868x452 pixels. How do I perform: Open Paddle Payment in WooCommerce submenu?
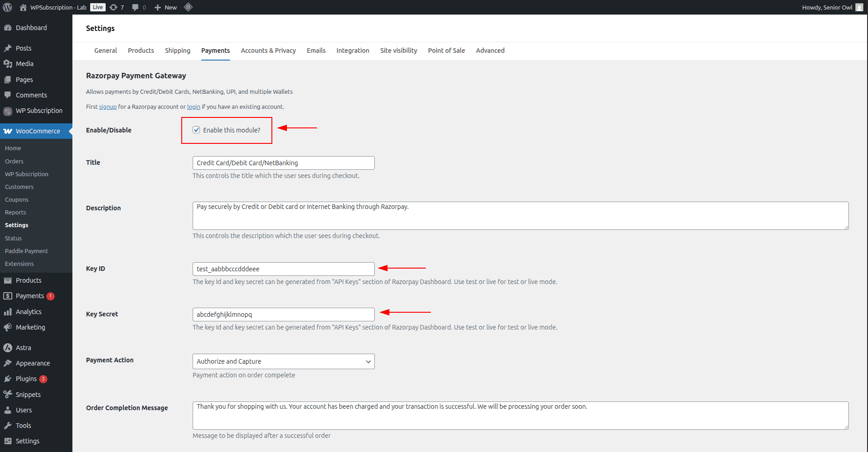tap(26, 251)
